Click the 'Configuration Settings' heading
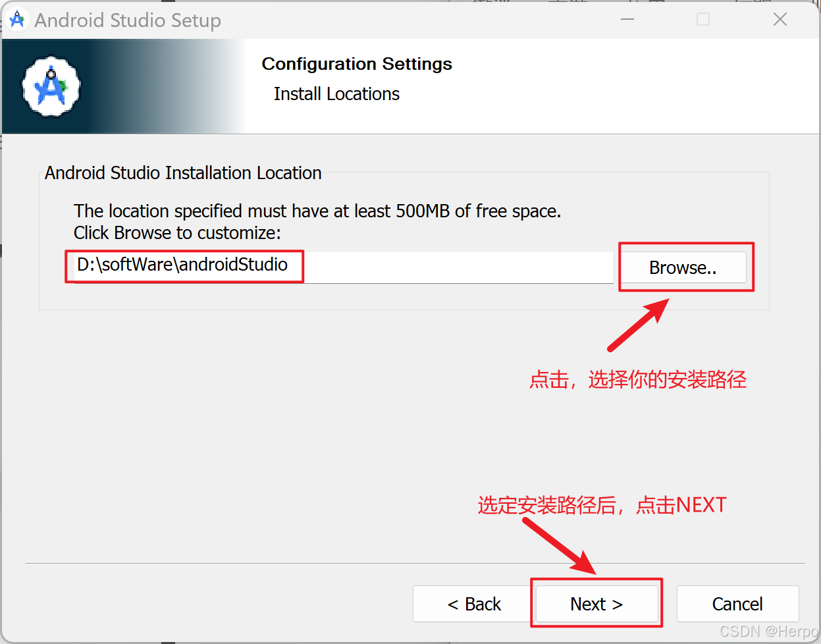The height and width of the screenshot is (644, 821). pos(357,64)
